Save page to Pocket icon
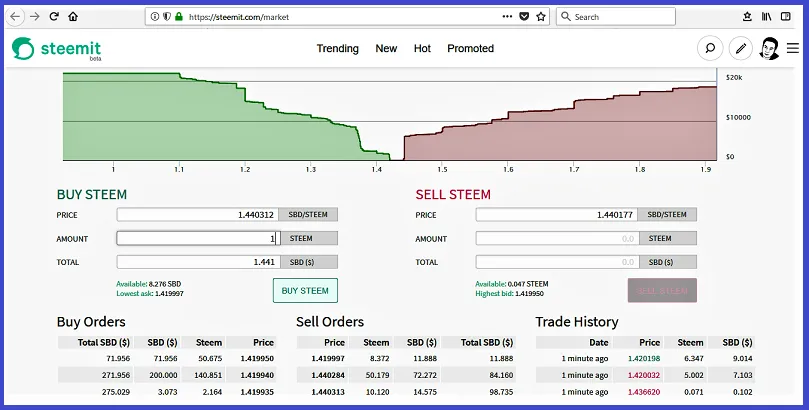The image size is (809, 410). pos(524,17)
